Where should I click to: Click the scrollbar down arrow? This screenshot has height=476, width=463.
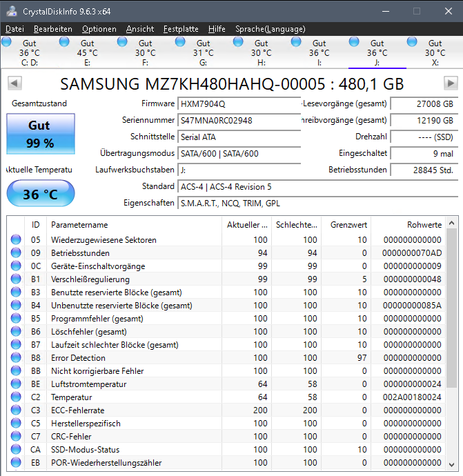(x=452, y=464)
